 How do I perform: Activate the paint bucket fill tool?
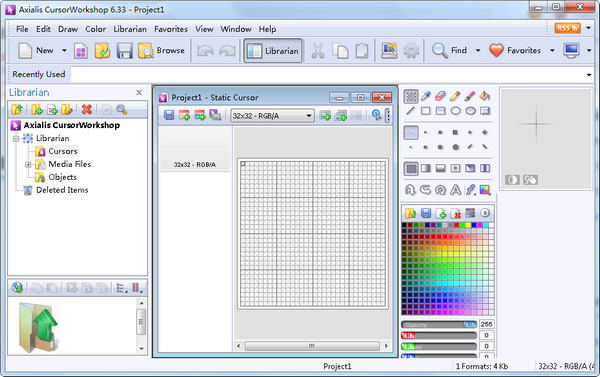(x=485, y=96)
